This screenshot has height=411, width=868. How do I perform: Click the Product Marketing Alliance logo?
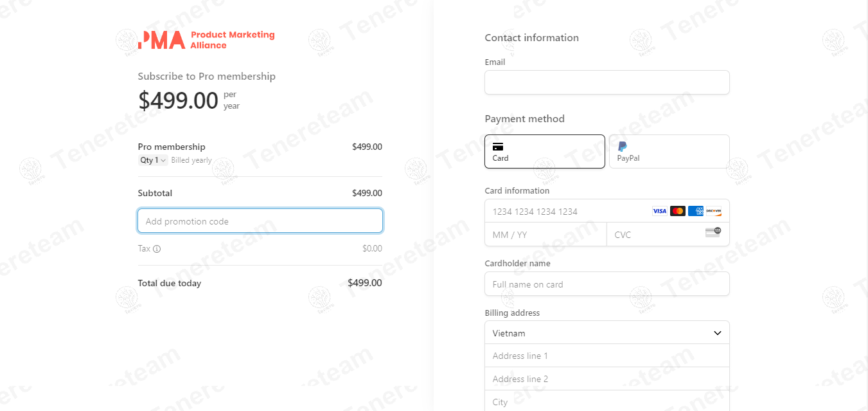[206, 40]
